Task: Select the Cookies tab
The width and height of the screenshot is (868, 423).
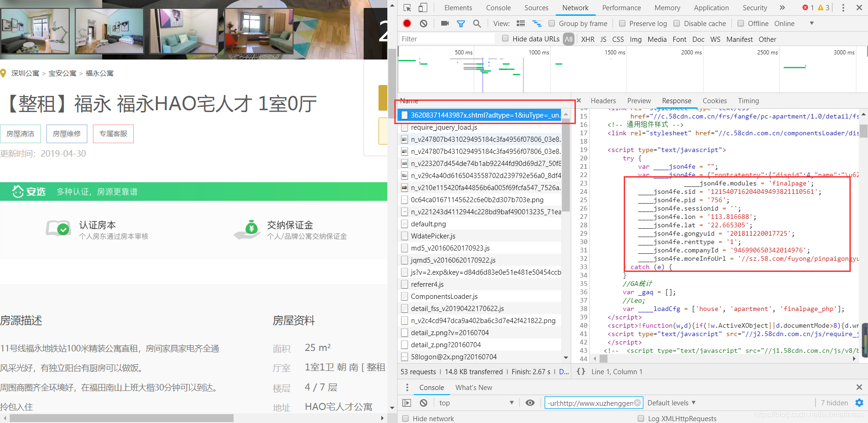Action: pos(714,101)
